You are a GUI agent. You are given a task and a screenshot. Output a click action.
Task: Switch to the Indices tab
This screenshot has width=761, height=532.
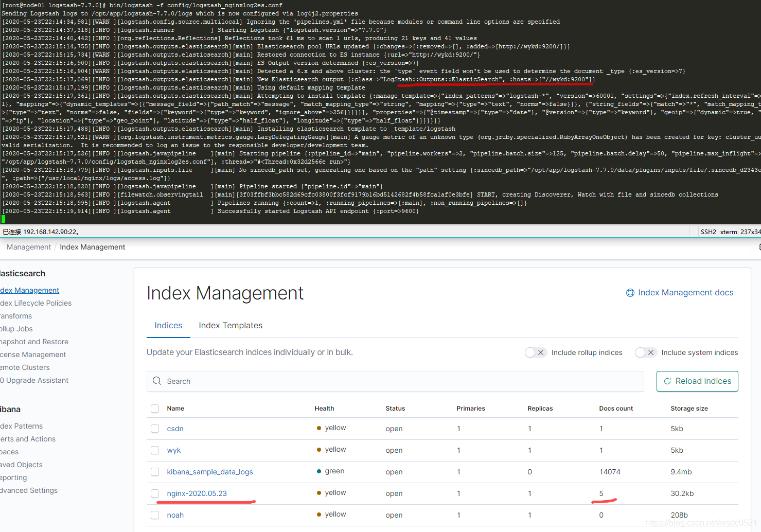point(168,326)
